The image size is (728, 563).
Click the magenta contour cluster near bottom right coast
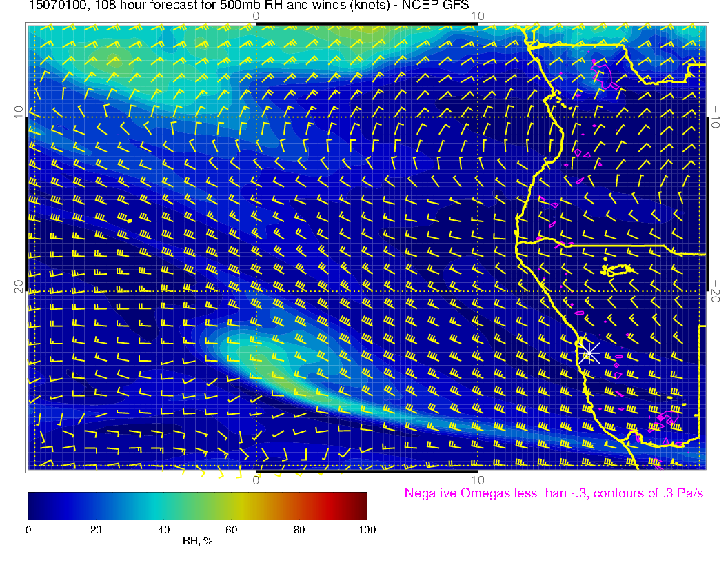[x=666, y=417]
